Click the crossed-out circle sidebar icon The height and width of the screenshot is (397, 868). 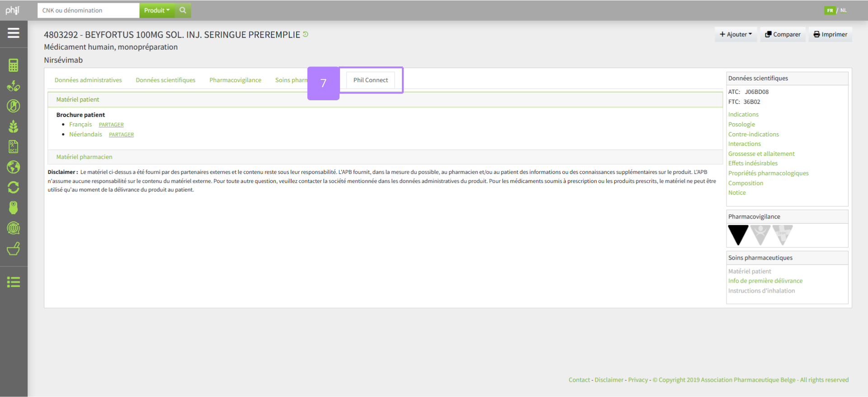14,106
